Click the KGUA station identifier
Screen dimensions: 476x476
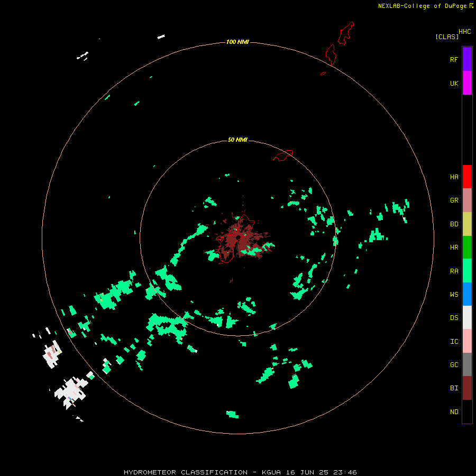(271, 472)
